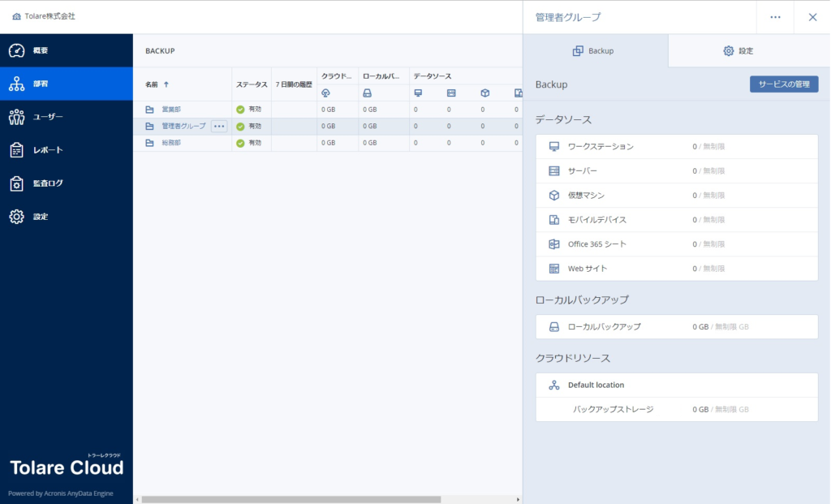Open the panel's more options ellipsis menu
Screen dimensions: 831x504
point(775,17)
